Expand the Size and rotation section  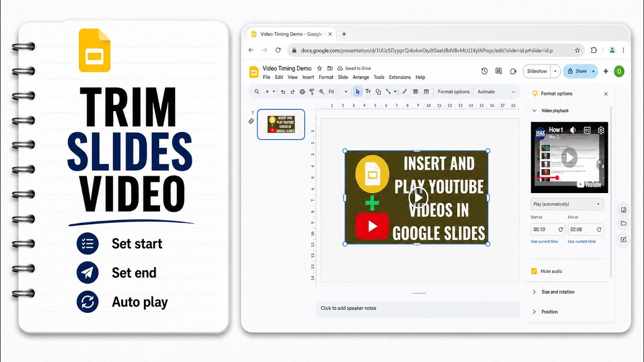pyautogui.click(x=534, y=292)
